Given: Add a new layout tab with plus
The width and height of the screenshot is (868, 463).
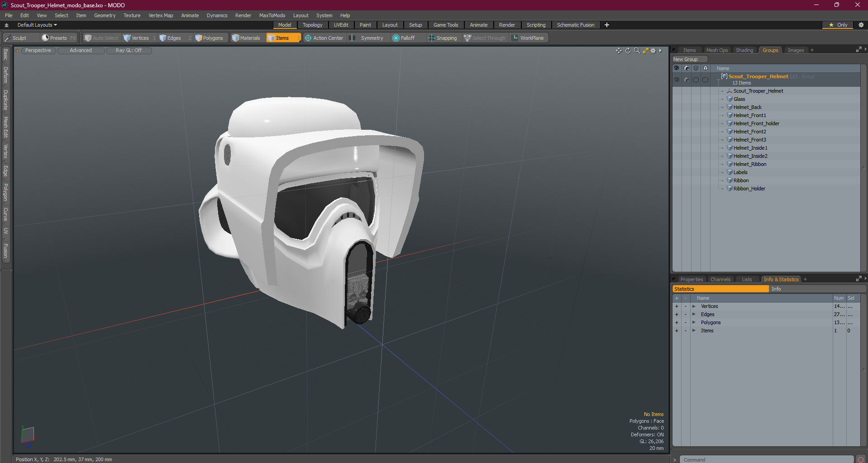Looking at the screenshot, I should coord(606,25).
